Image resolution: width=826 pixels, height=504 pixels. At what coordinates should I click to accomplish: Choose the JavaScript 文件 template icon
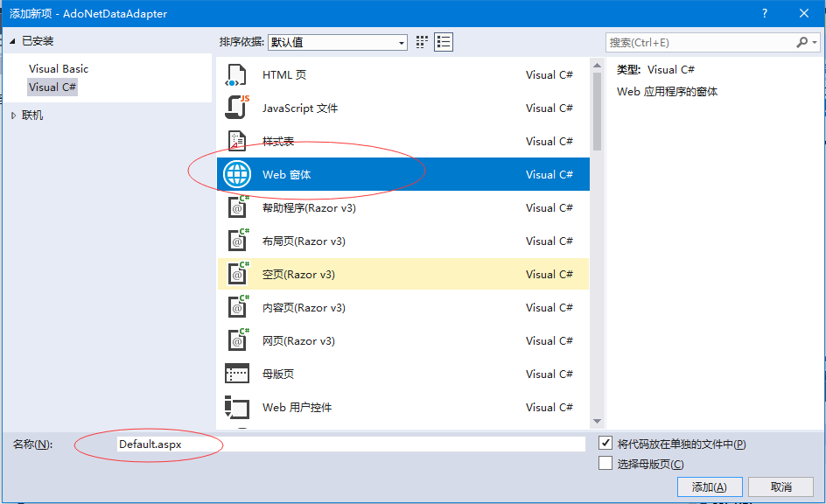point(237,108)
